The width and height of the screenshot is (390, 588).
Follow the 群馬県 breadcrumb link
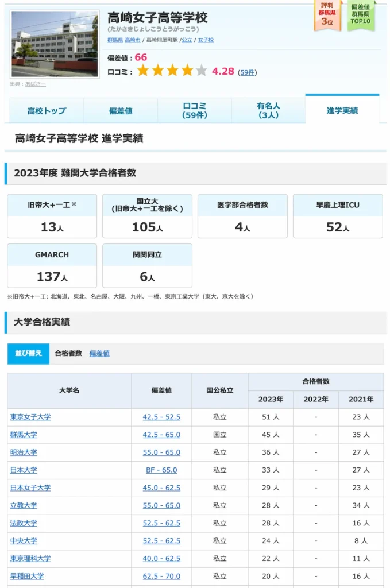click(115, 40)
